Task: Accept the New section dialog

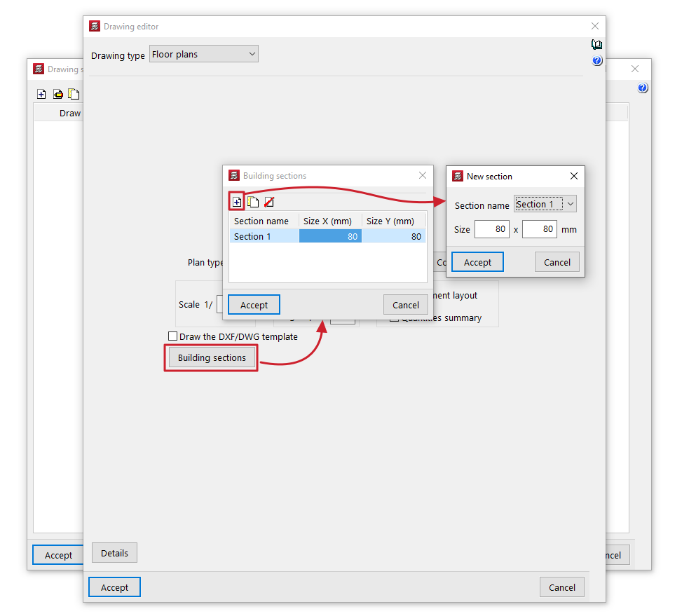Action: click(477, 262)
